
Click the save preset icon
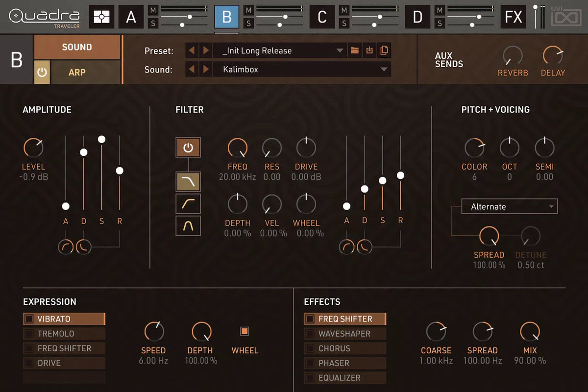[x=369, y=50]
